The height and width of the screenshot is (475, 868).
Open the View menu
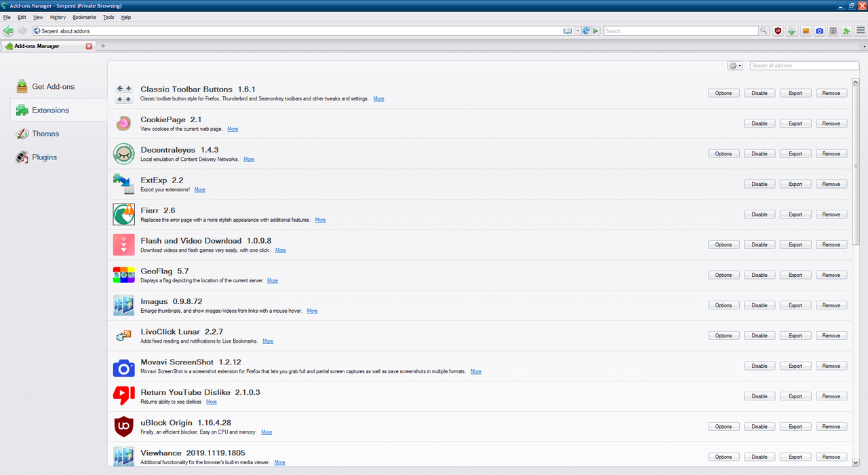tap(38, 17)
